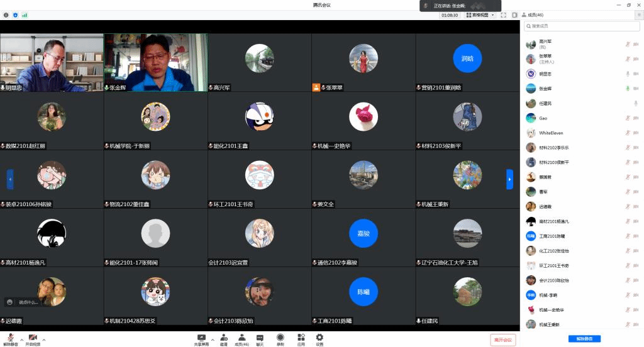
Task: Select 张金辉 in the member list
Action: [x=545, y=89]
